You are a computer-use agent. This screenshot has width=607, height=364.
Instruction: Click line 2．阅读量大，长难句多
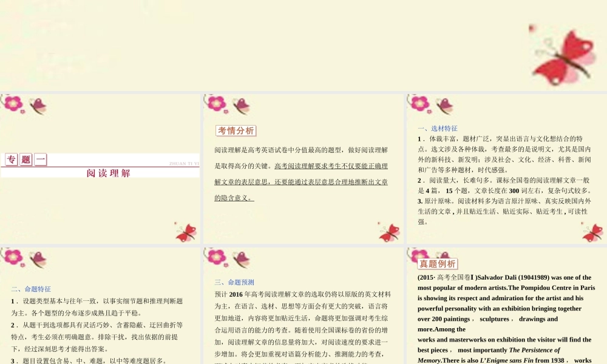tap(504, 180)
